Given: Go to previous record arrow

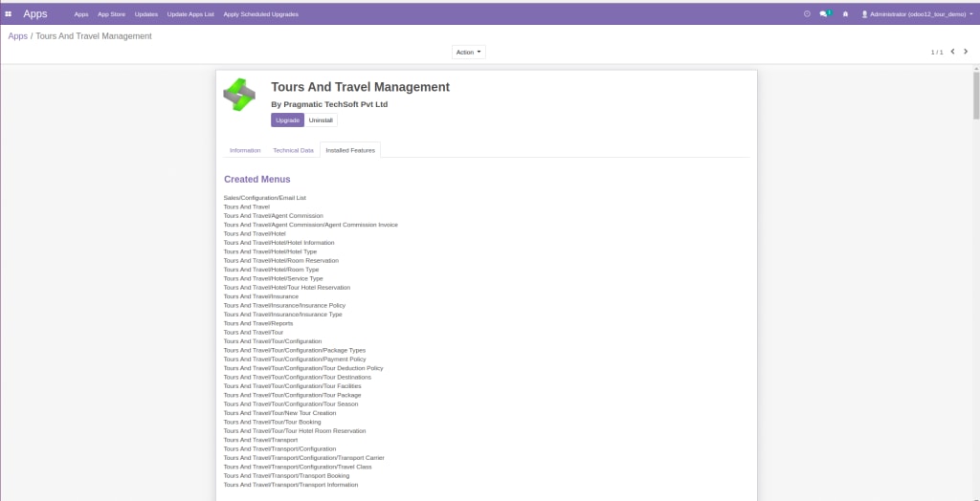Looking at the screenshot, I should pyautogui.click(x=952, y=52).
